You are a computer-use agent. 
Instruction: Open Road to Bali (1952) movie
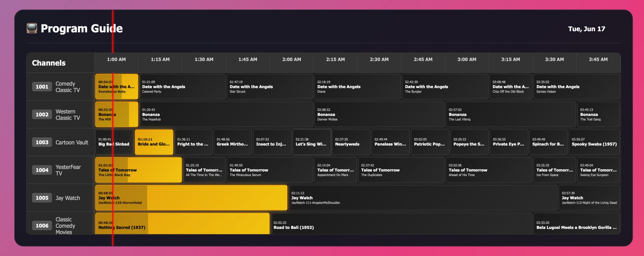[402, 224]
